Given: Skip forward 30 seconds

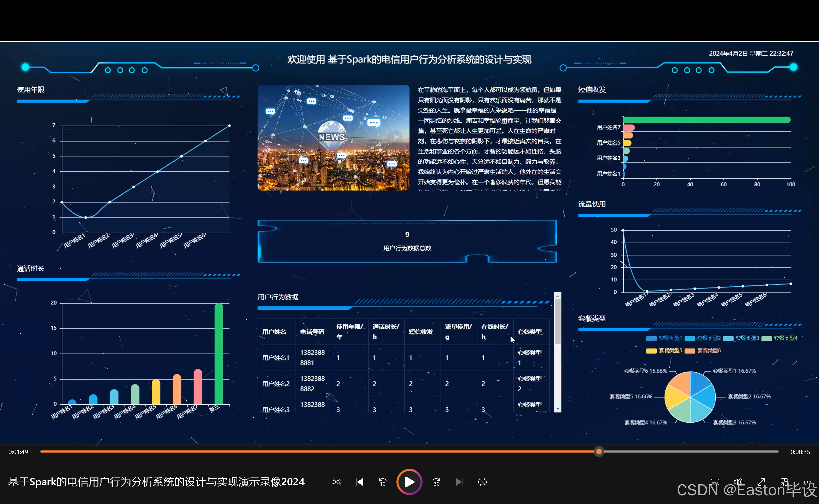Looking at the screenshot, I should pos(436,482).
